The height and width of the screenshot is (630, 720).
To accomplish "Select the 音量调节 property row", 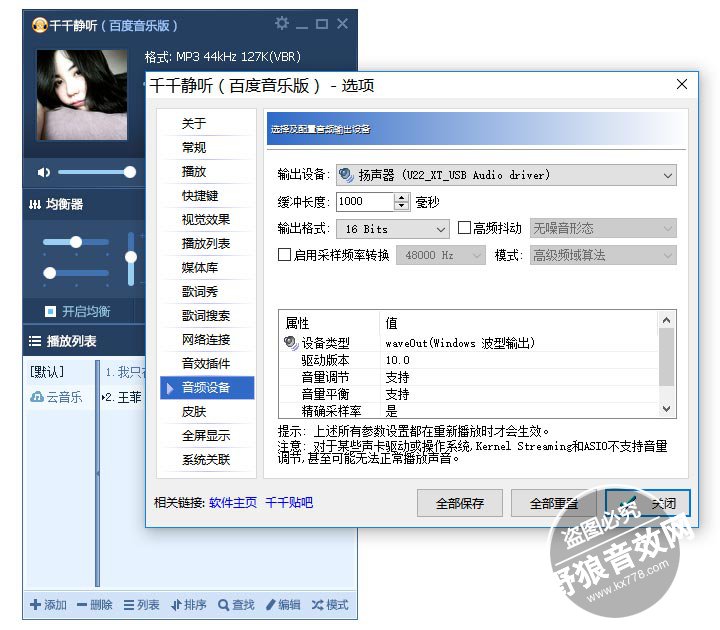I will coord(468,377).
